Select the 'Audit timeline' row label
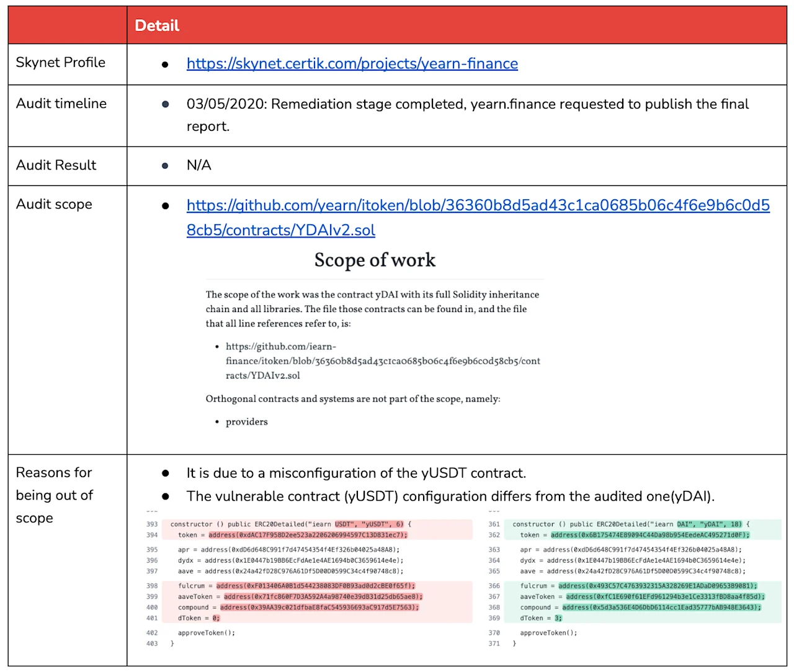This screenshot has height=672, width=794. click(61, 103)
